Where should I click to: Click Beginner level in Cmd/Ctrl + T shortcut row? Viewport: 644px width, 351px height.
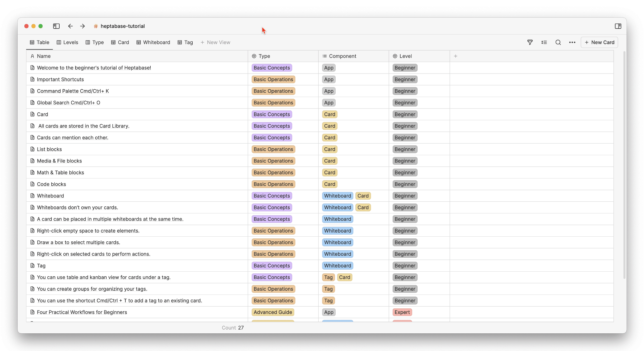tap(405, 300)
